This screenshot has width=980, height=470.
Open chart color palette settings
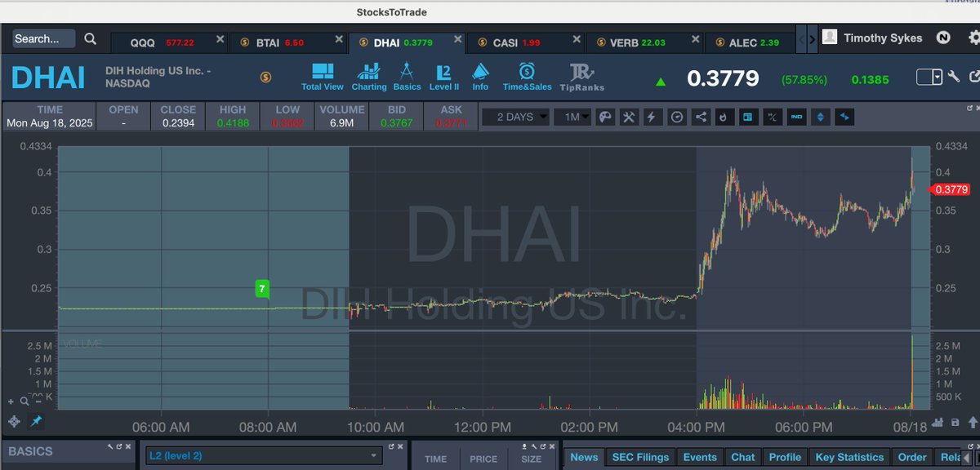pyautogui.click(x=605, y=117)
